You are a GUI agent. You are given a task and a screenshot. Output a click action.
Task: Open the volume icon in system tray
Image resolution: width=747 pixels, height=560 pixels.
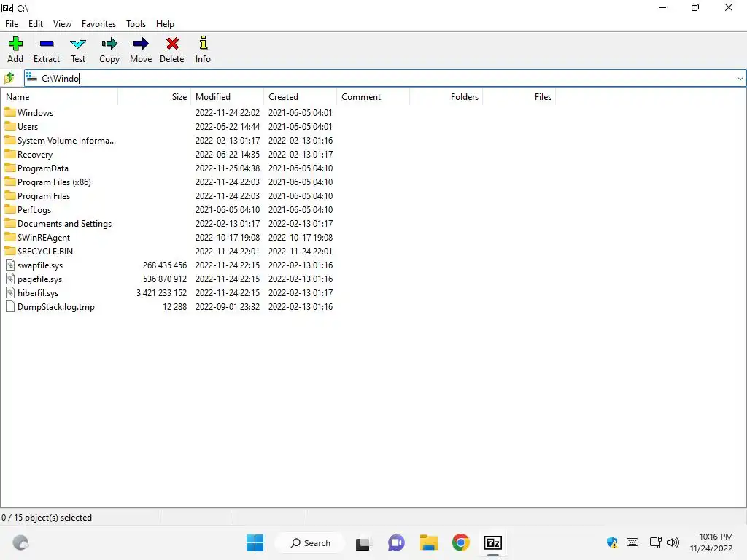(x=673, y=542)
